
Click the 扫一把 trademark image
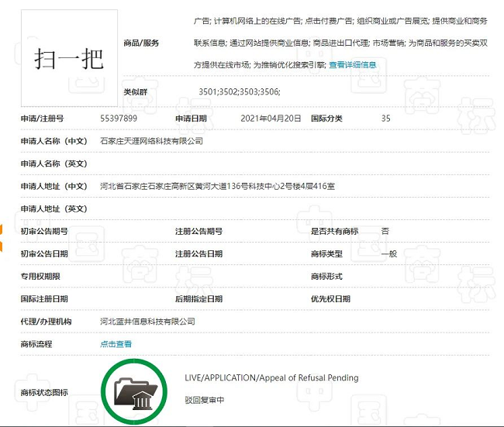pos(69,58)
